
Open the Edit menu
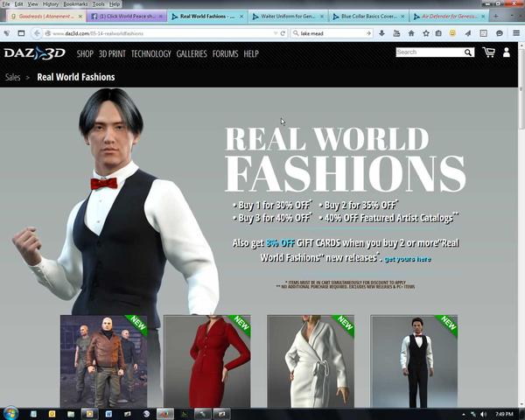(18, 4)
